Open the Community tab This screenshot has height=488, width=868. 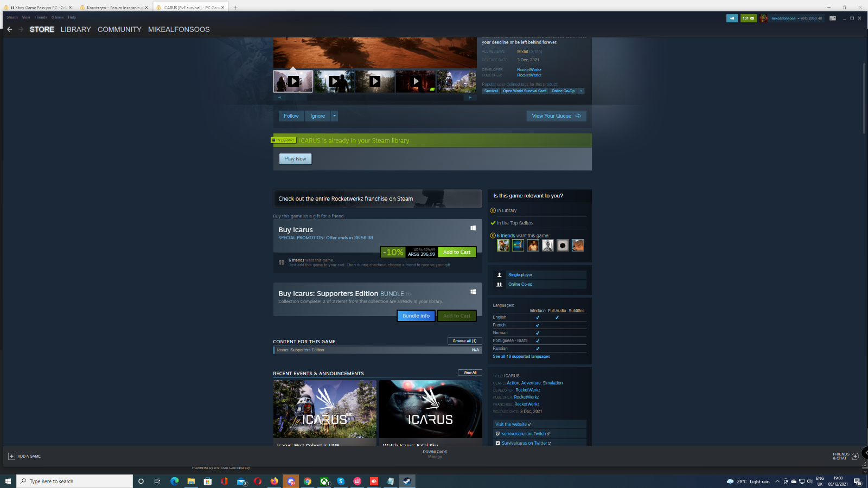click(119, 29)
